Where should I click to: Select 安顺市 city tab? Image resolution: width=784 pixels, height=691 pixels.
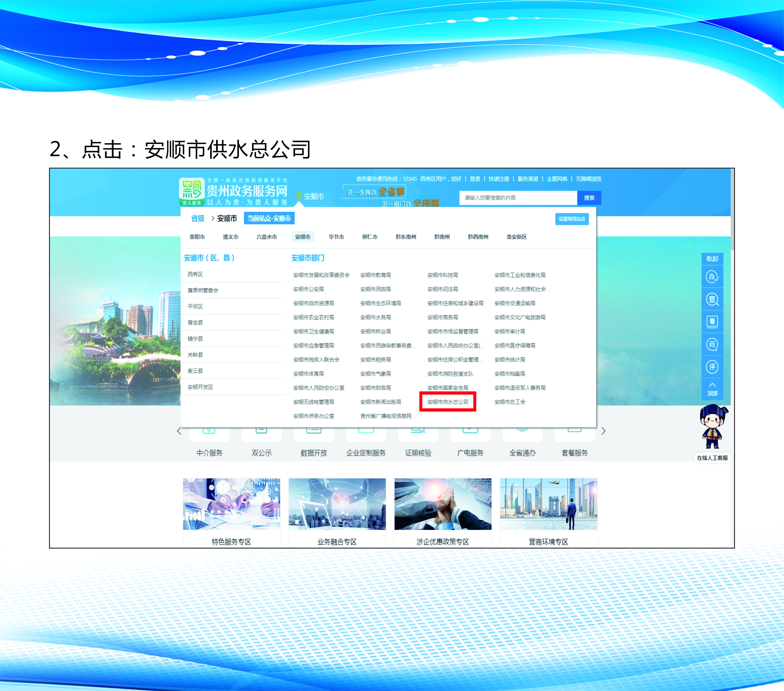coord(303,237)
